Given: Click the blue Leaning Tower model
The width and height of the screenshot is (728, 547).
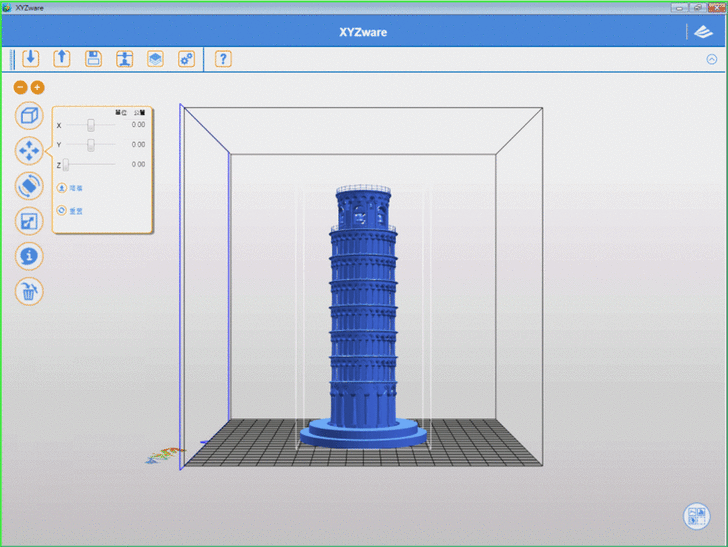Looking at the screenshot, I should (x=362, y=320).
